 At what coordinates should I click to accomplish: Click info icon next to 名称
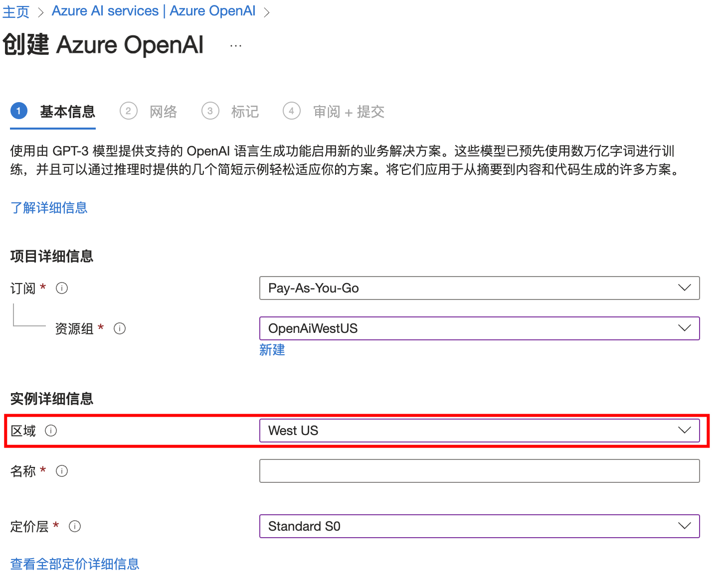tap(62, 471)
